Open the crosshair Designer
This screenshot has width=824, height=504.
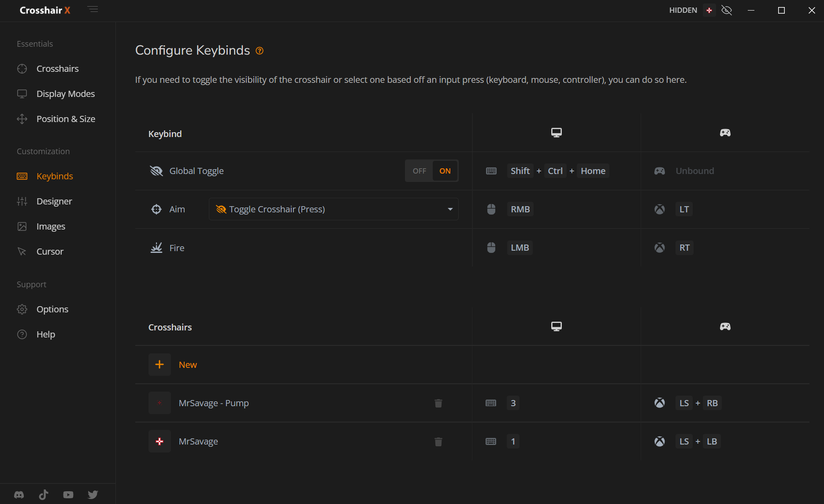pos(54,201)
